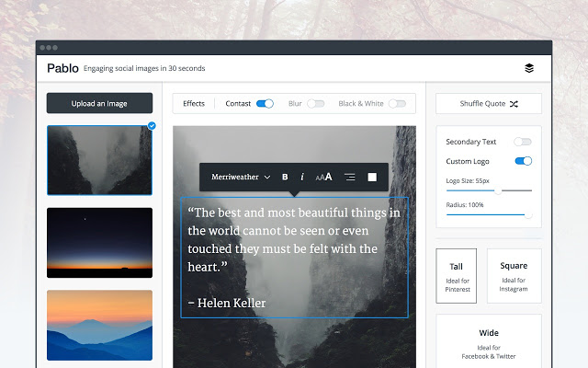The height and width of the screenshot is (368, 588).
Task: Click the Shuffle Quote button
Action: 488,104
